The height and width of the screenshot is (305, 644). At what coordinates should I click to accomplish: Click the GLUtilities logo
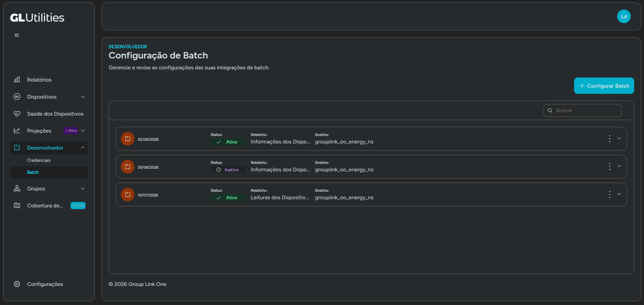coord(37,18)
